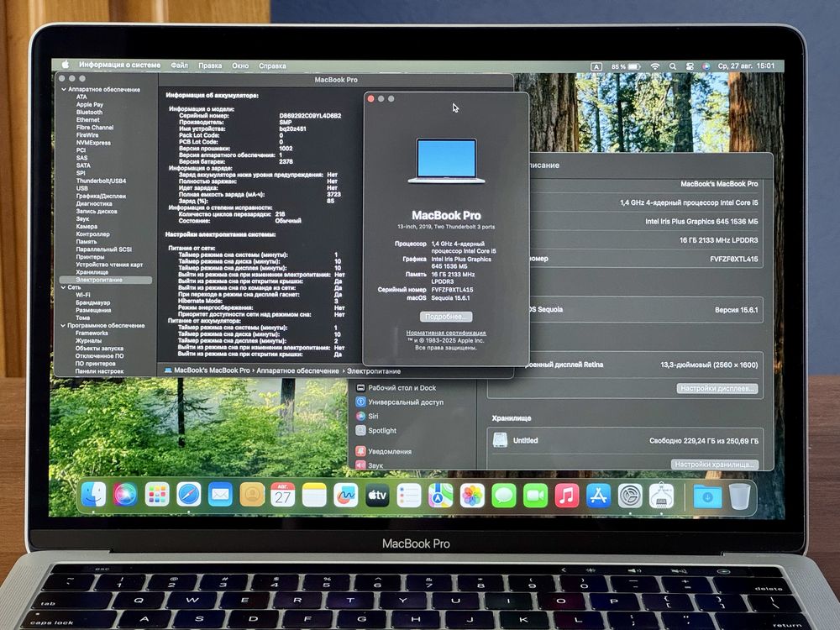Open Freeform app in the Dock
The image size is (840, 630).
pyautogui.click(x=346, y=495)
